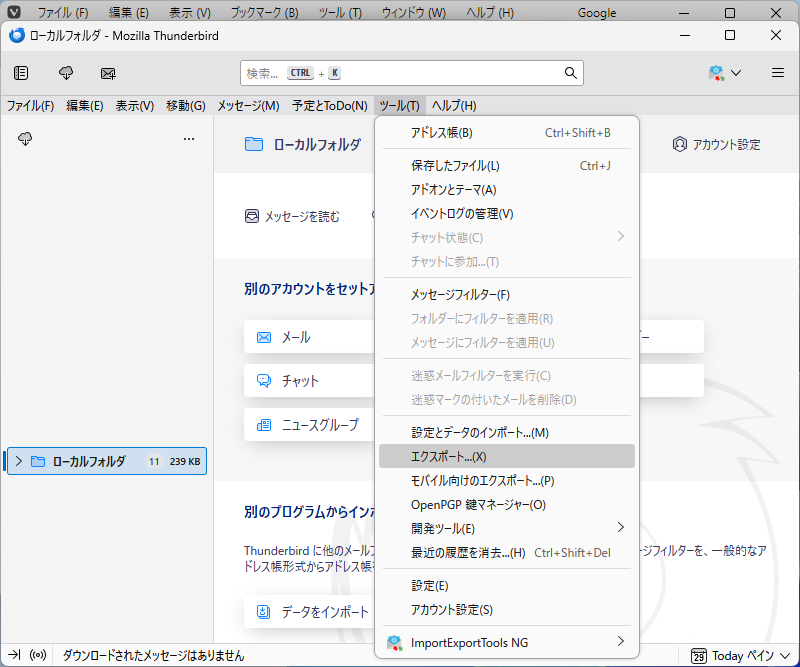800x667 pixels.
Task: Choose エクスポート...(X) from the menu
Action: click(507, 456)
